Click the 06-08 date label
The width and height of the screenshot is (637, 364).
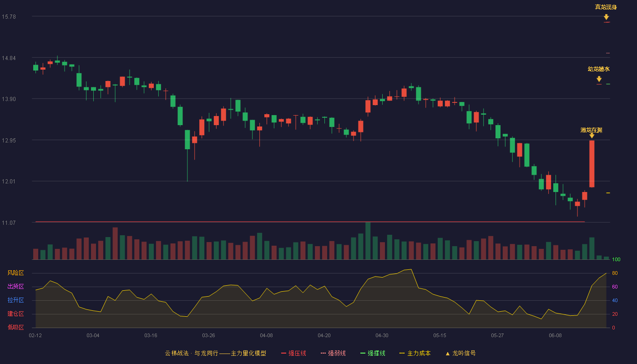click(555, 335)
